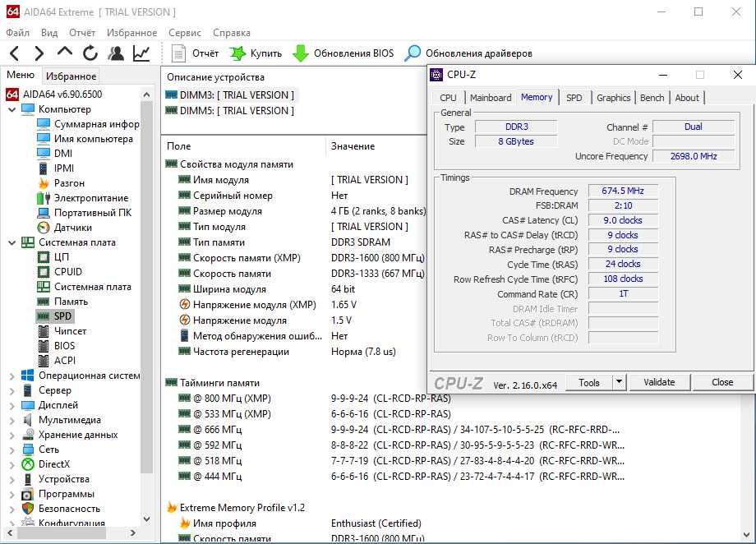756x544 pixels.
Task: Switch to CPU-Z CPU tab
Action: pos(448,98)
